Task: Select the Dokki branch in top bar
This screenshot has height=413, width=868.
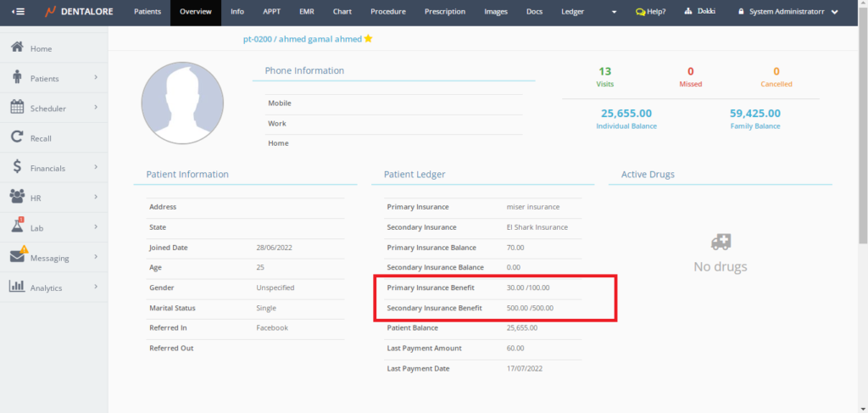Action: 702,12
